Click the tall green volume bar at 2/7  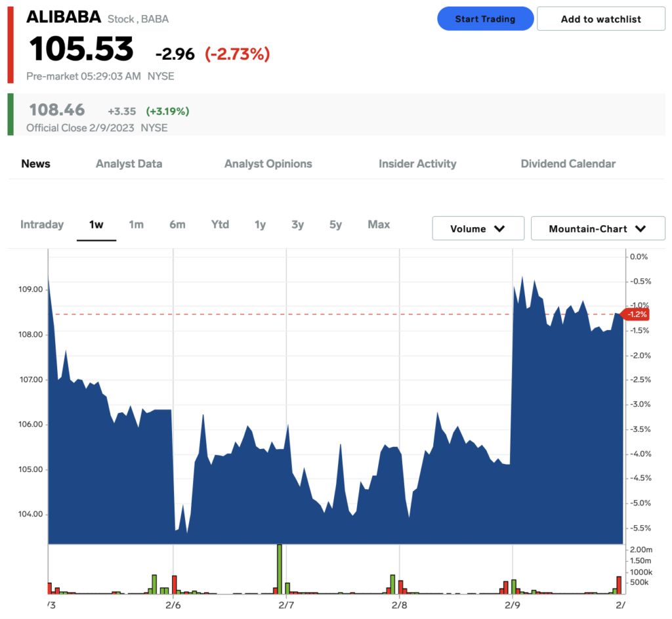[x=280, y=569]
